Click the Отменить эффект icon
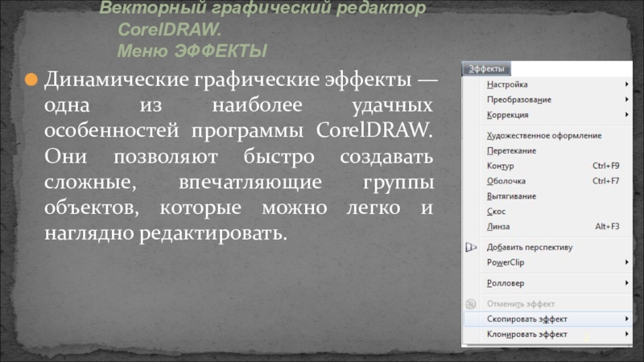The height and width of the screenshot is (362, 644). click(471, 304)
